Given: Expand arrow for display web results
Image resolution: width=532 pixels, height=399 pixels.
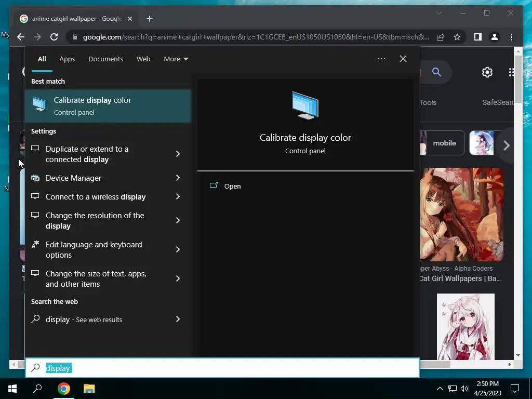Looking at the screenshot, I should (x=178, y=320).
